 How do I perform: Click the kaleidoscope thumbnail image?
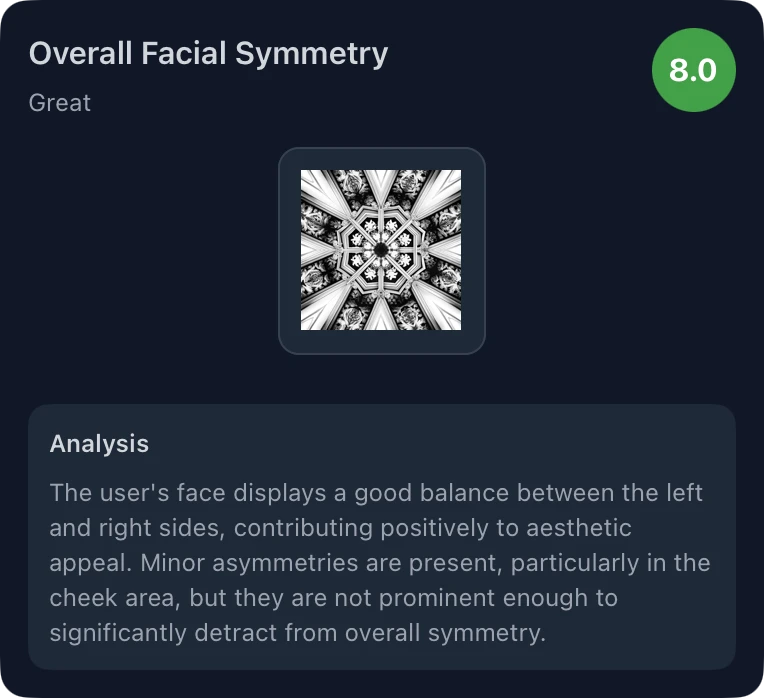(x=381, y=250)
